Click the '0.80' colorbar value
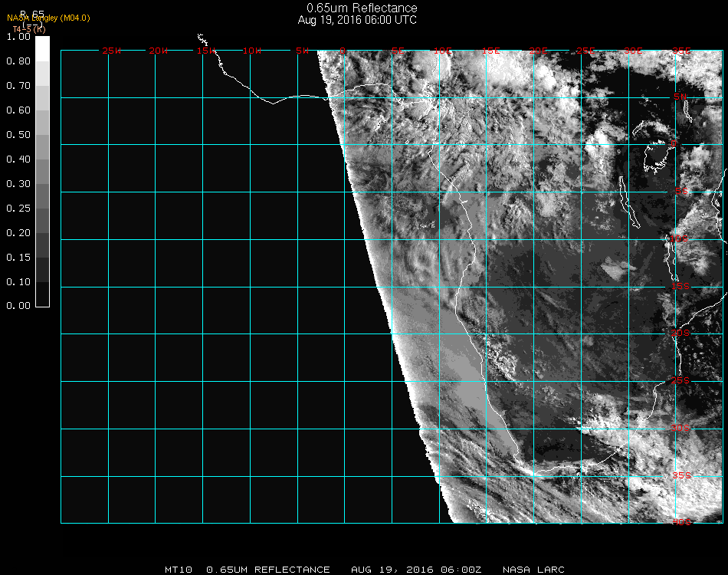Image resolution: width=728 pixels, height=575 pixels. click(18, 61)
